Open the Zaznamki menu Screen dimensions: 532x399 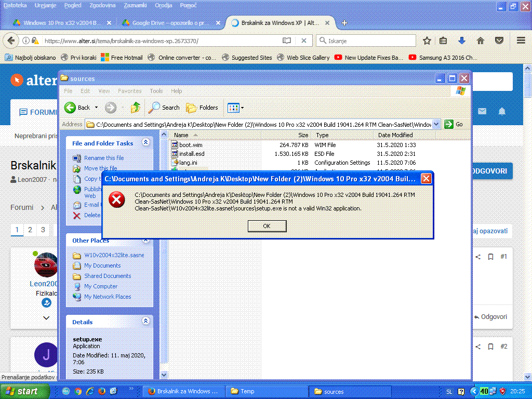pyautogui.click(x=136, y=5)
